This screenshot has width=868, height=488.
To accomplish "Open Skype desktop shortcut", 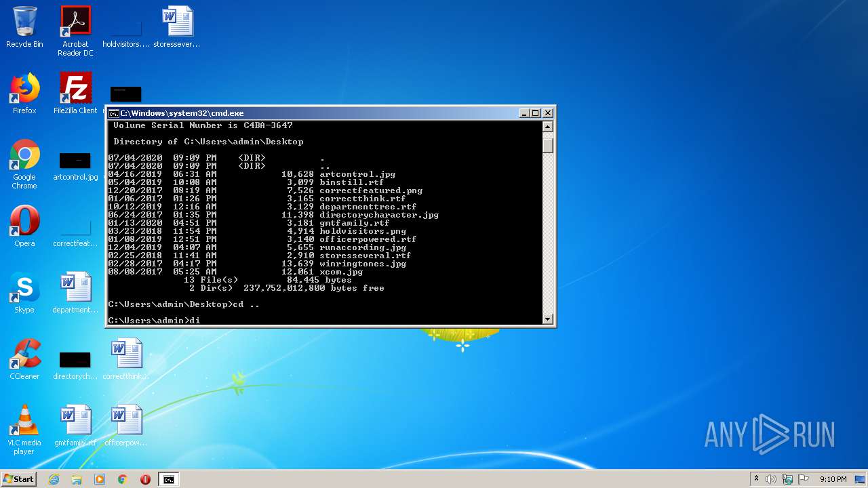I will click(24, 293).
